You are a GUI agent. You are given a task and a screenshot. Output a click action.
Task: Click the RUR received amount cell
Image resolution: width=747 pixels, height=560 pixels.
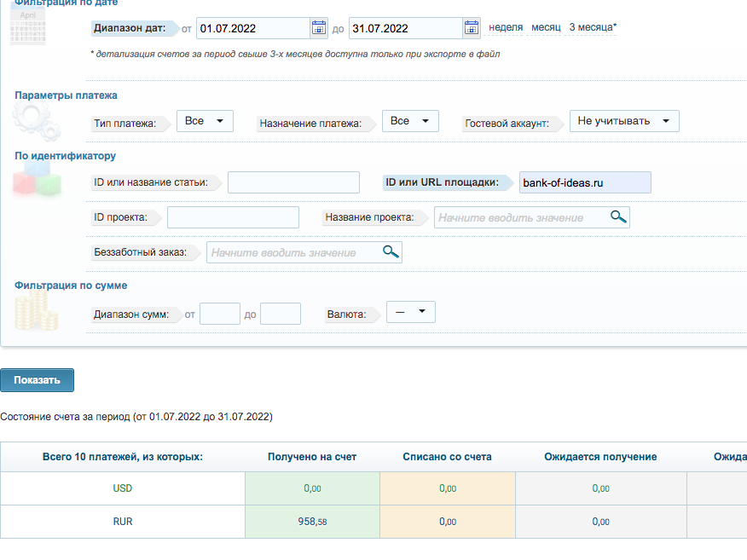tap(311, 522)
